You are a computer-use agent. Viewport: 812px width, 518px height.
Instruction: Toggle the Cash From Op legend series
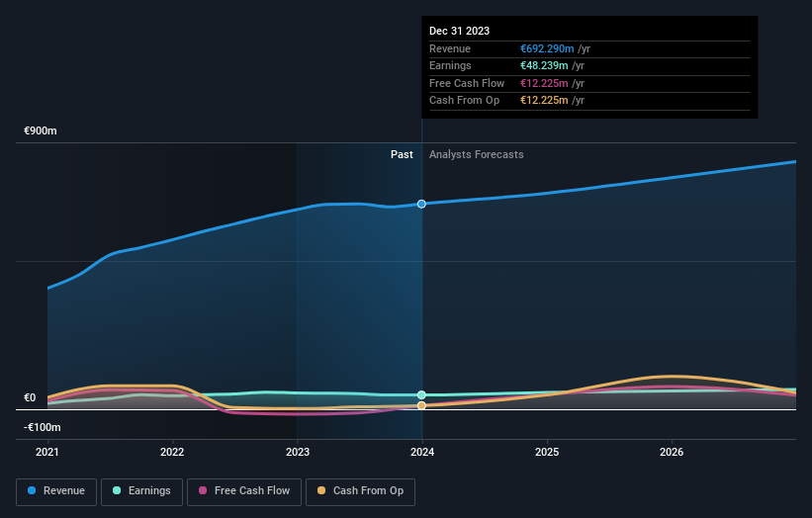coord(360,491)
